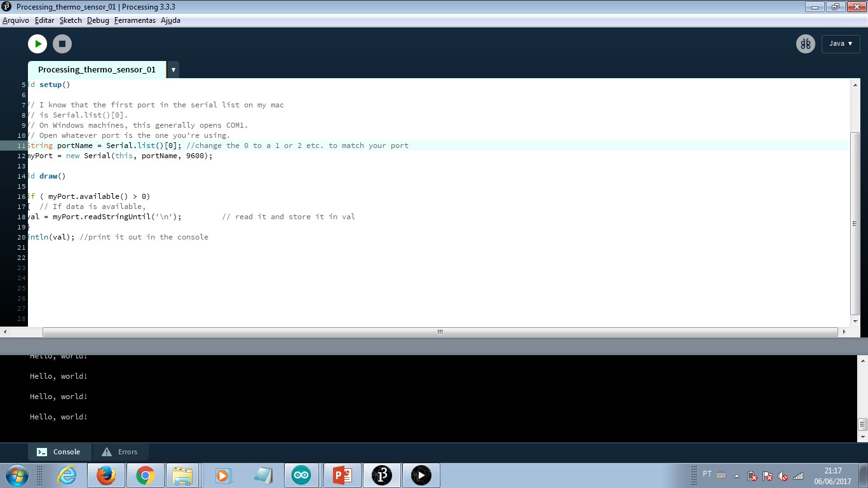Click the Show Desktop strip beside the clock

(863, 475)
